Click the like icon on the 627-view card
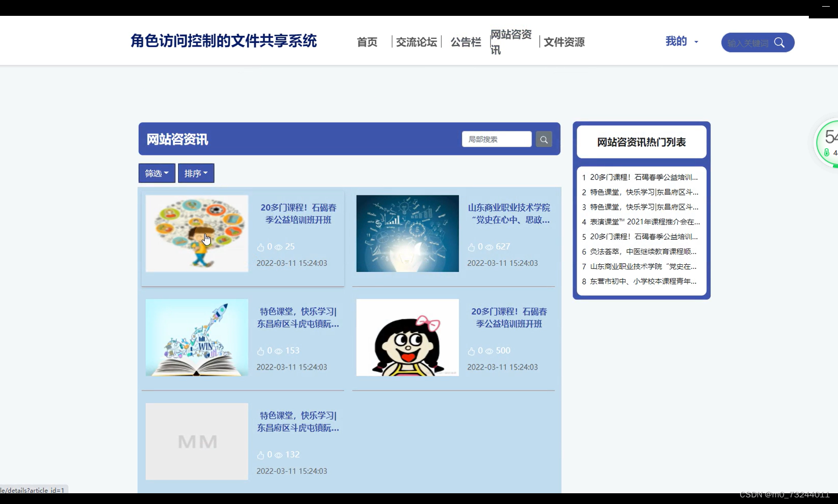This screenshot has height=504, width=838. pos(471,247)
